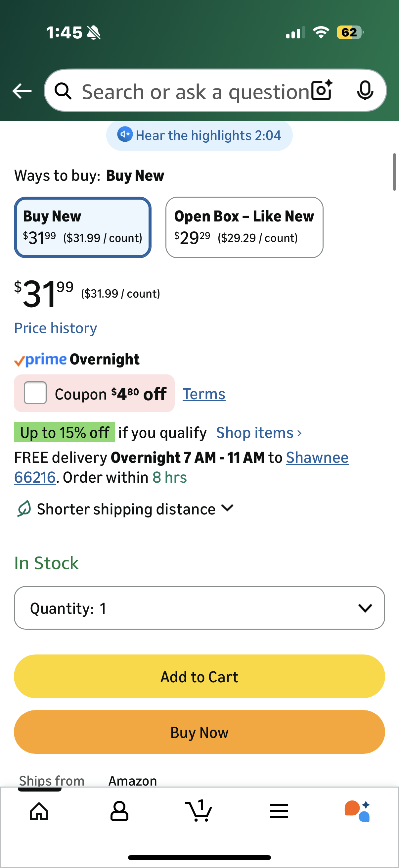Screen dimensions: 399x868
Task: Tap the back arrow icon
Action: click(22, 91)
